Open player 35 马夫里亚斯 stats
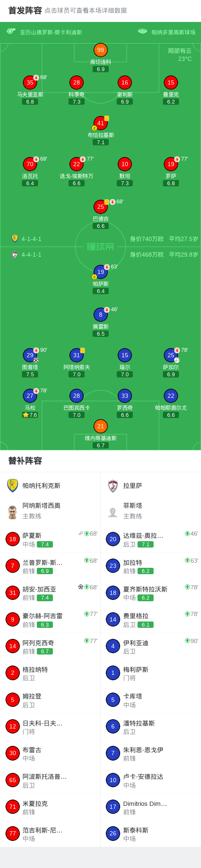This screenshot has height=868, width=201. (x=30, y=82)
